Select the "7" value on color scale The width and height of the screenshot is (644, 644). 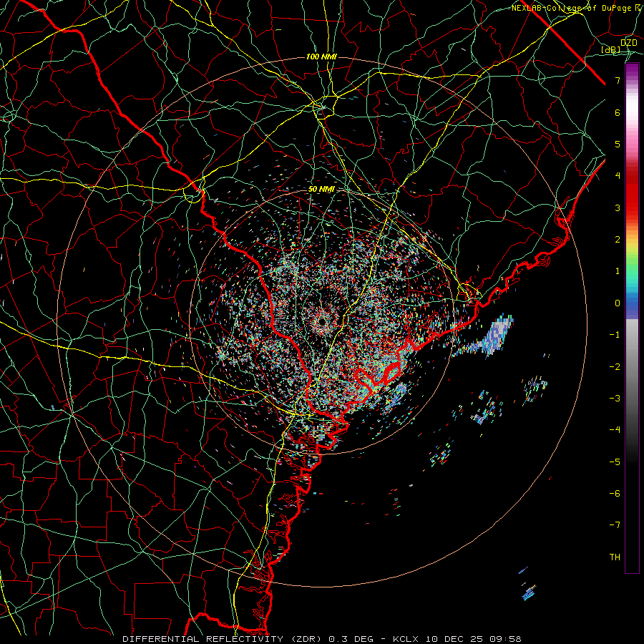pyautogui.click(x=618, y=80)
